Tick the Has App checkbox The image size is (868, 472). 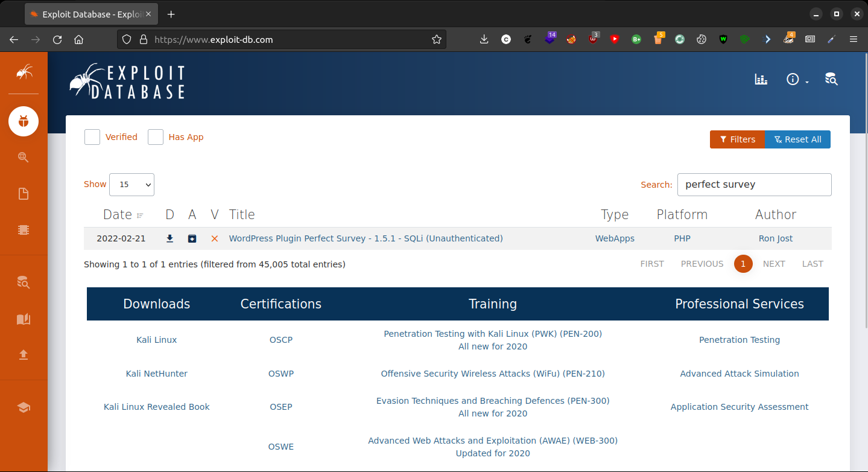pos(156,137)
